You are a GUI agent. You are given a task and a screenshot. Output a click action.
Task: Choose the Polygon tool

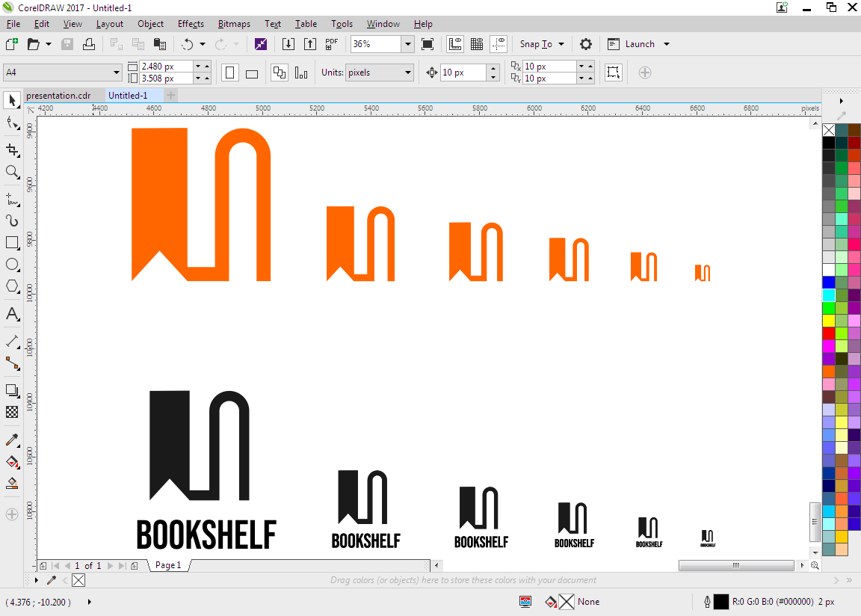(x=12, y=286)
